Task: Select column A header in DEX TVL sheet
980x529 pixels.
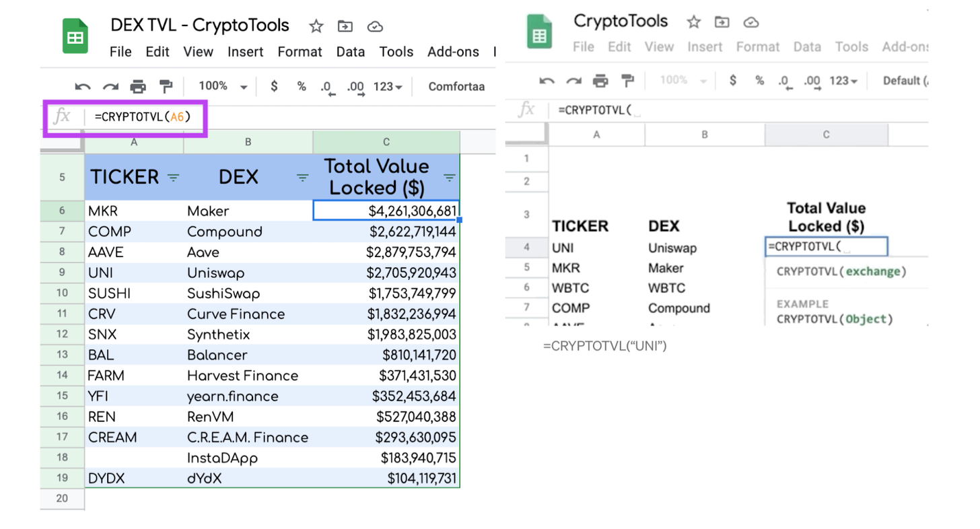Action: [x=134, y=142]
